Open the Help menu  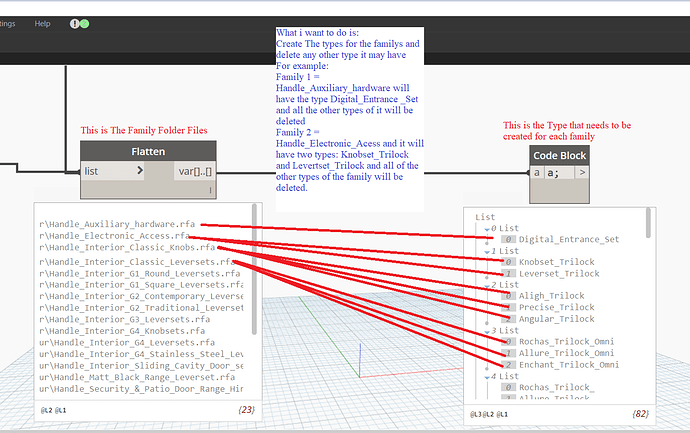click(42, 24)
